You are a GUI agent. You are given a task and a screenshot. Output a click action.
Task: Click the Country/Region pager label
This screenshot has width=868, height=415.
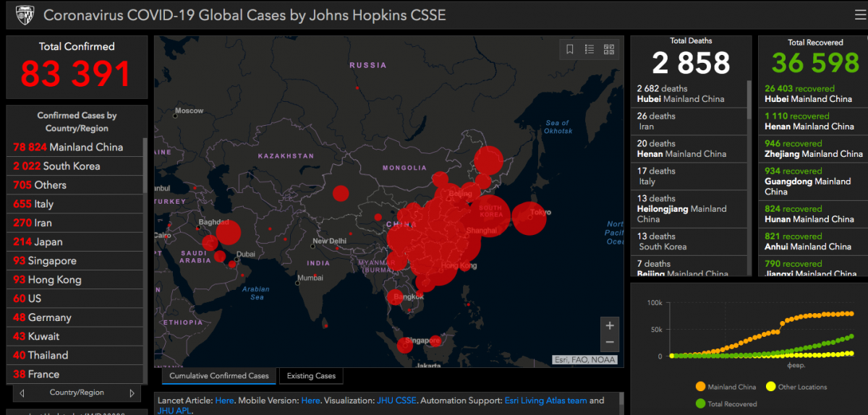click(77, 393)
